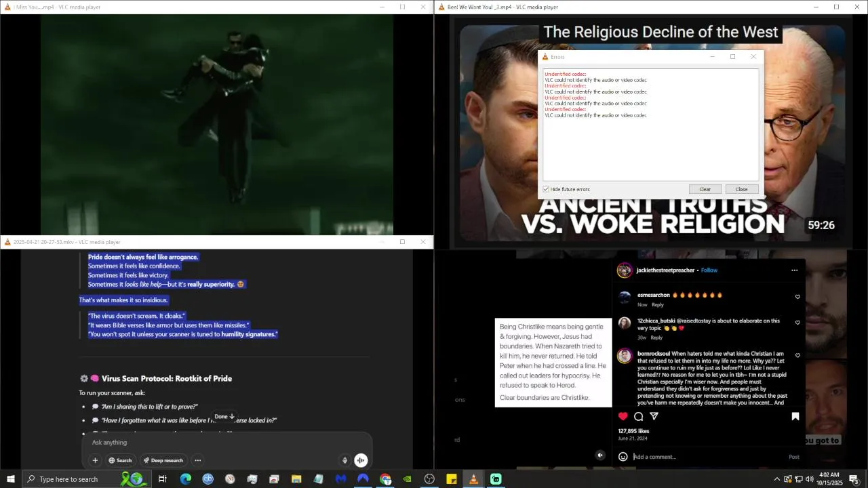Click the bornrocksoul username
Viewport: 868px width, 488px height.
pyautogui.click(x=654, y=354)
